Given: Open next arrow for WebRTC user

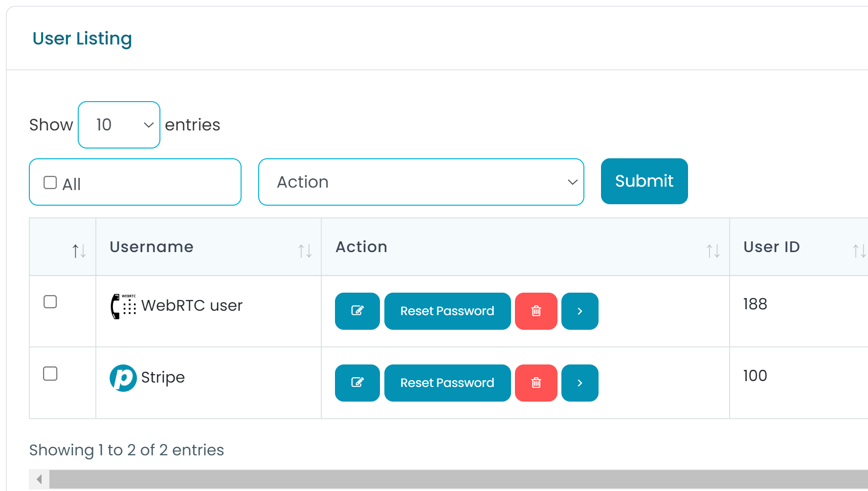Looking at the screenshot, I should click(x=580, y=311).
